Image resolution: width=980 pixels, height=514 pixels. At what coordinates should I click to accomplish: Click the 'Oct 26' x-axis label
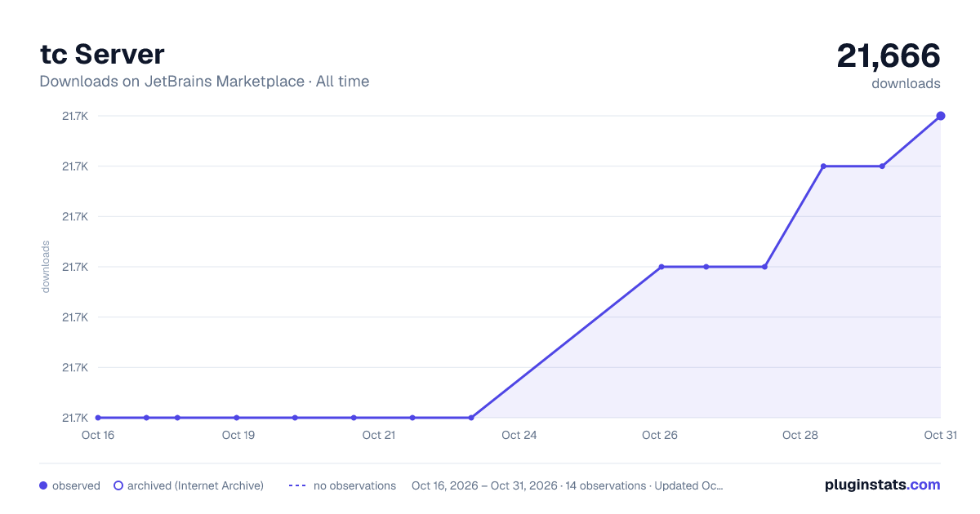click(660, 435)
